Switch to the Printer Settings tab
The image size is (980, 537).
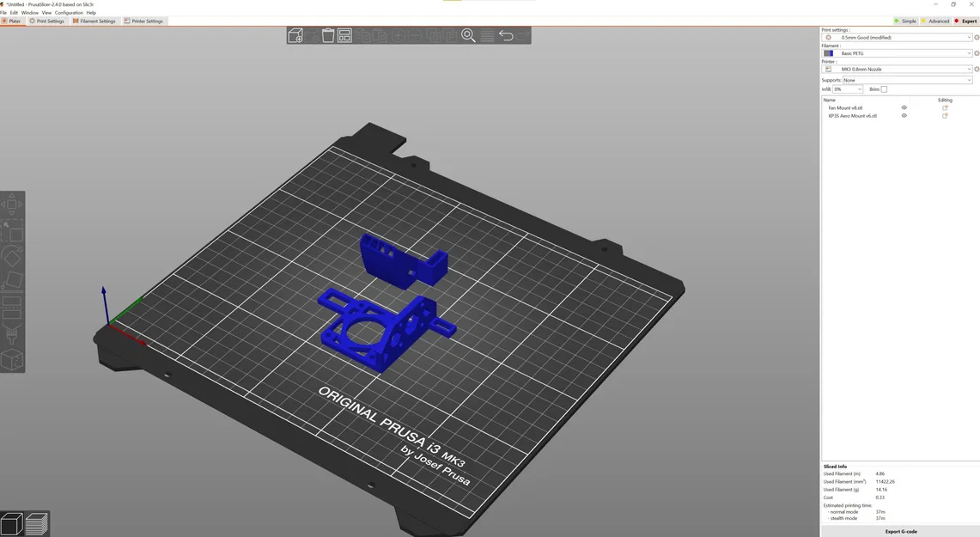tap(143, 21)
